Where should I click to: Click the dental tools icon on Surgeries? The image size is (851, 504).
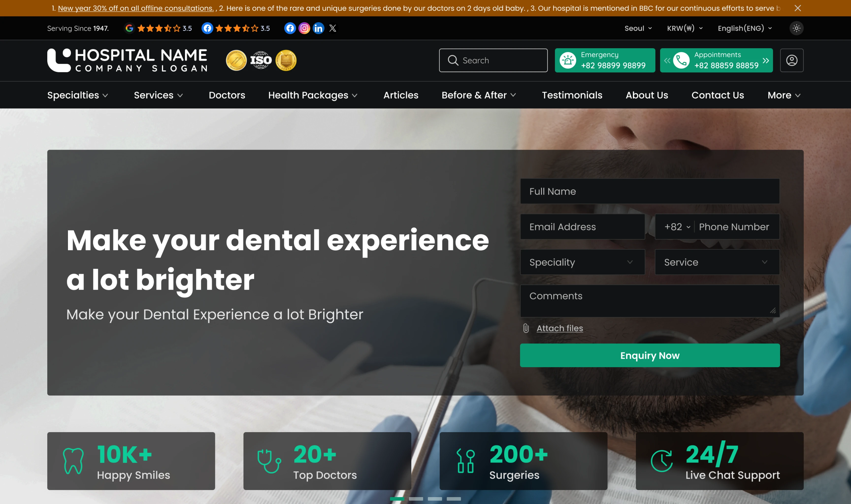(465, 461)
